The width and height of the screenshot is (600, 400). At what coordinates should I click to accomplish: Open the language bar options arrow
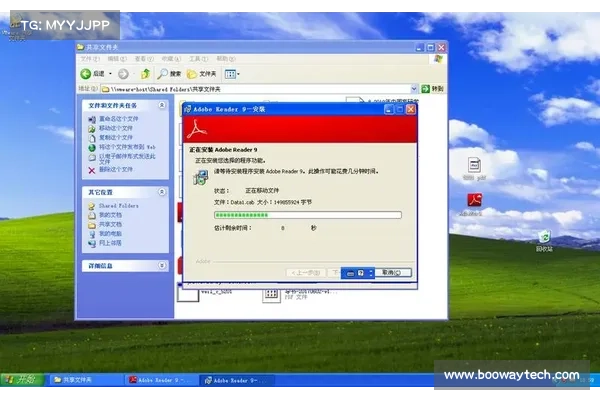[x=370, y=273]
